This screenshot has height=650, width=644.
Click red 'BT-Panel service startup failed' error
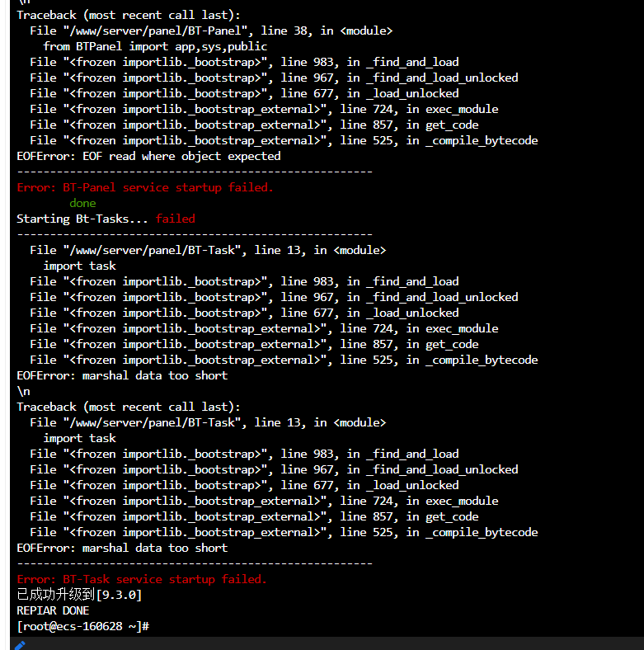click(145, 187)
